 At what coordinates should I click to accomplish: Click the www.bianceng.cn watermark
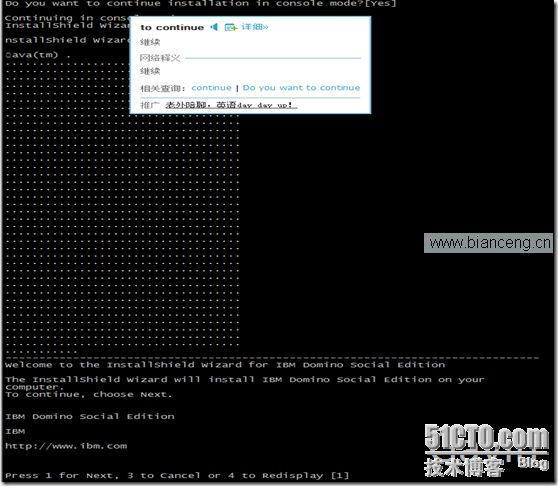tap(488, 243)
